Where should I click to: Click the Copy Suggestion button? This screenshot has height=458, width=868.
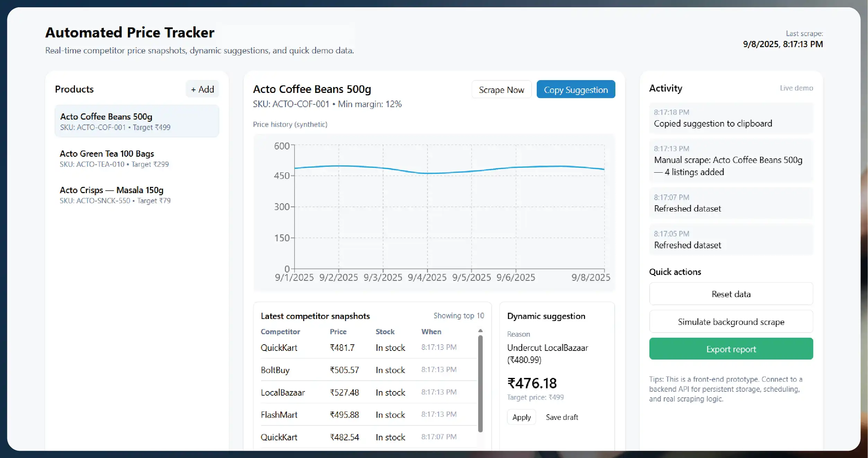pos(576,90)
